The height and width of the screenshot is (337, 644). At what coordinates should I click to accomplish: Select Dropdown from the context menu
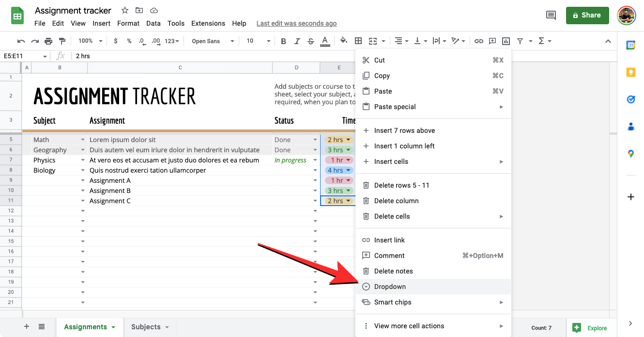coord(390,287)
